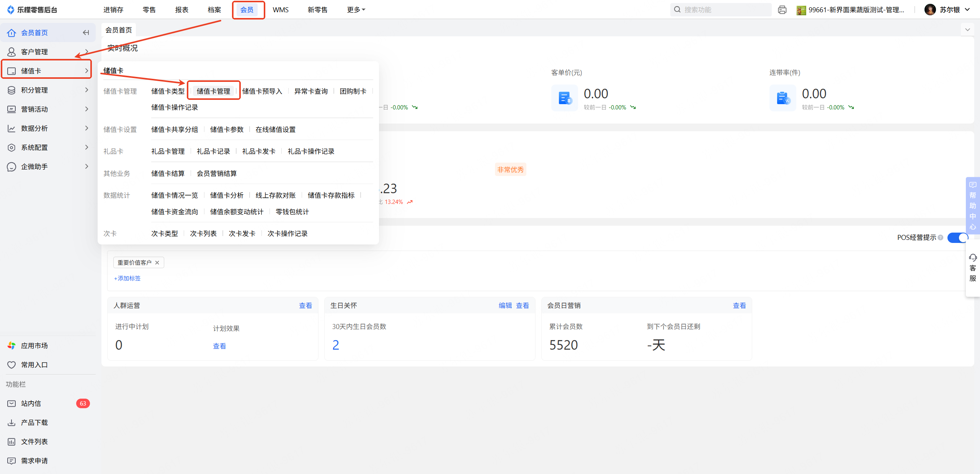Viewport: 980px width, 474px height.
Task: Open 站内信 mailbox in the sidebar
Action: coord(31,403)
